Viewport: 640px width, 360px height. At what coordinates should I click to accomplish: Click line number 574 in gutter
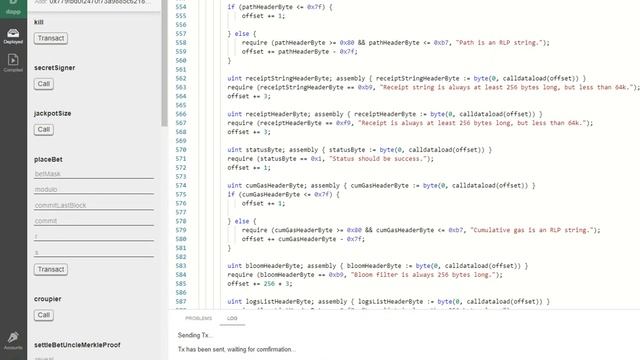[181, 186]
